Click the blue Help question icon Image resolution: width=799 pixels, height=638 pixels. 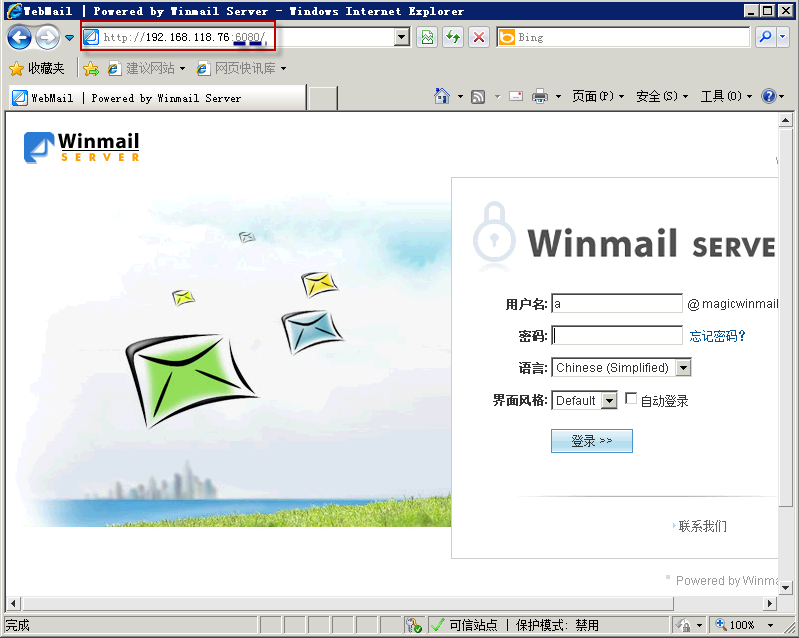pos(768,96)
